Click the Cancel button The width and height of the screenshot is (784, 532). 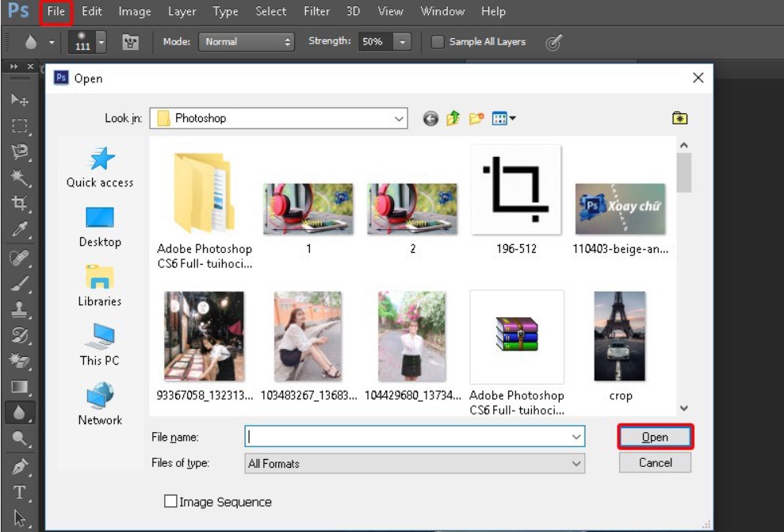click(655, 463)
